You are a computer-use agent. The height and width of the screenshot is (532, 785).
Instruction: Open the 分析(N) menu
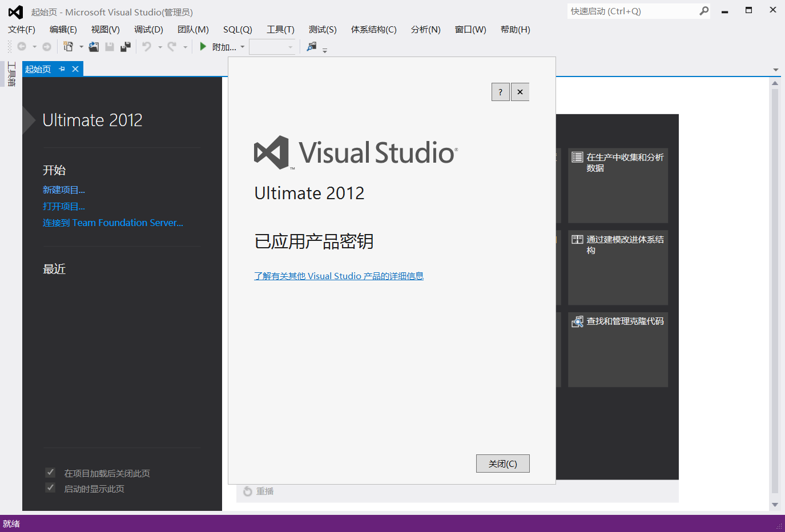(426, 30)
